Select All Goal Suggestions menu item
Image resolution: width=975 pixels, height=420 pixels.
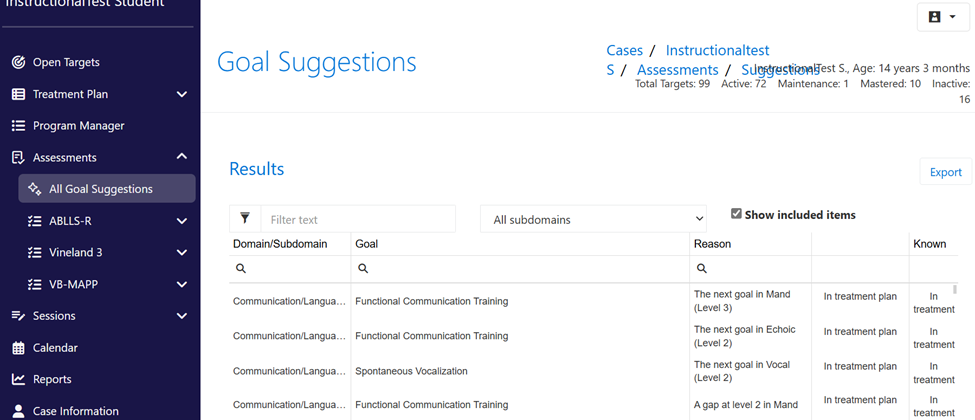coord(107,189)
